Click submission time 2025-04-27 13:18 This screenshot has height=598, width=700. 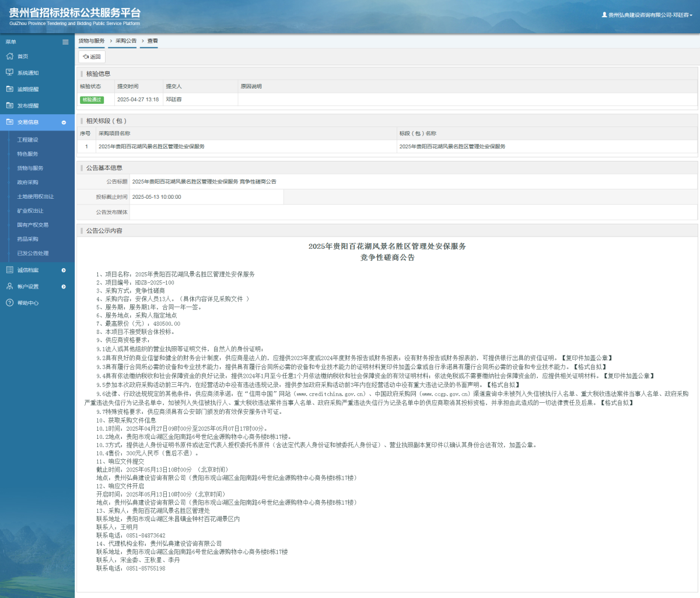[x=138, y=100]
